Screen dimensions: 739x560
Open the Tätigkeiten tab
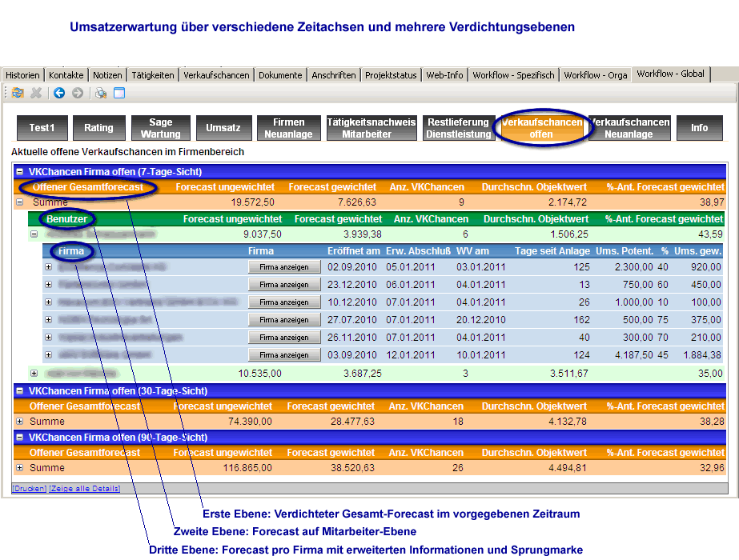click(x=153, y=75)
